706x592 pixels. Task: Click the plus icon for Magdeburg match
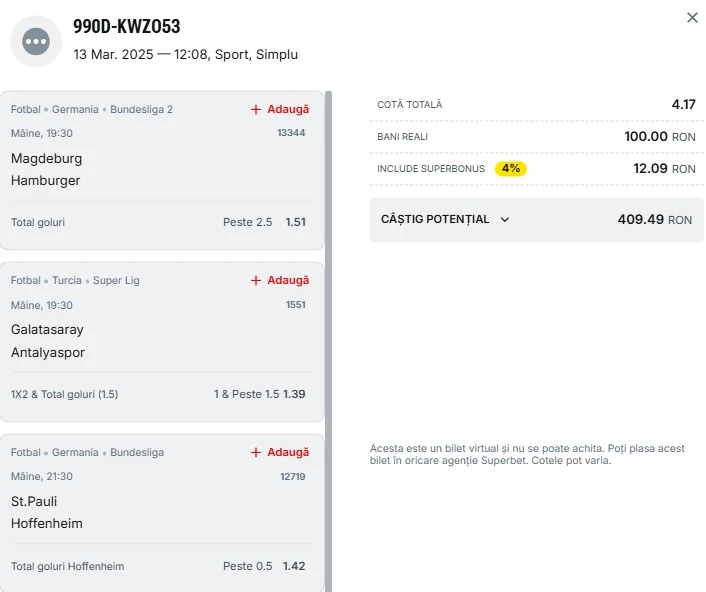pos(256,109)
